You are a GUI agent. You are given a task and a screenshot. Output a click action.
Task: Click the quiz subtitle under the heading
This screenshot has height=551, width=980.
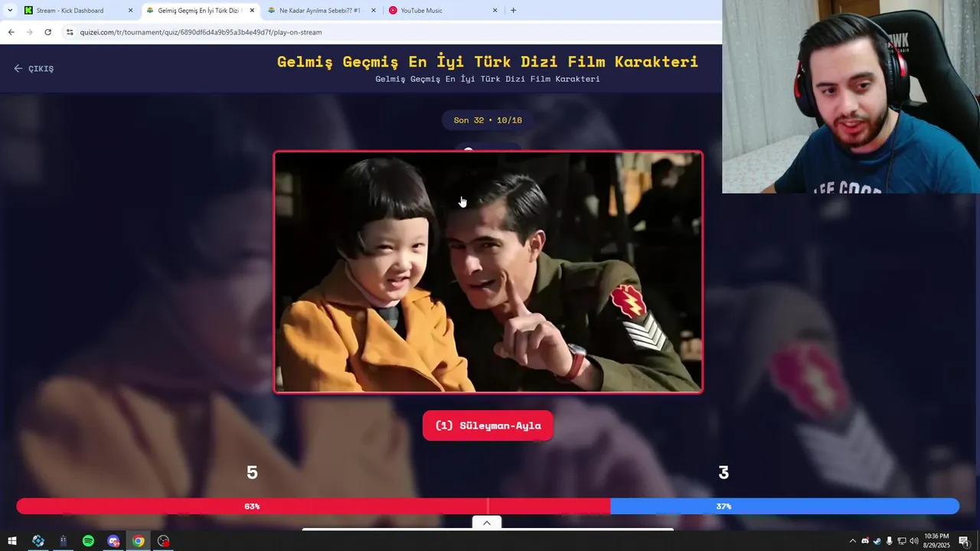coord(488,80)
